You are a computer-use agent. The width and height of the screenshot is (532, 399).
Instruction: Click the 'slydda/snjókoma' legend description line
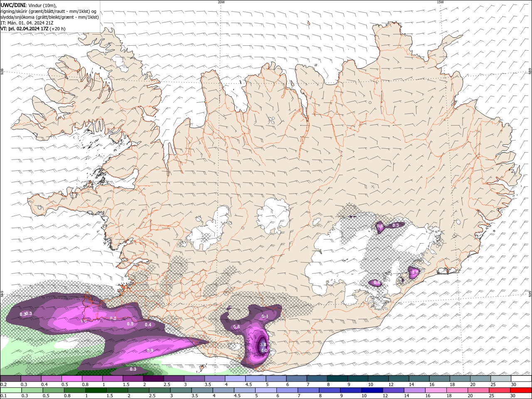click(50, 17)
